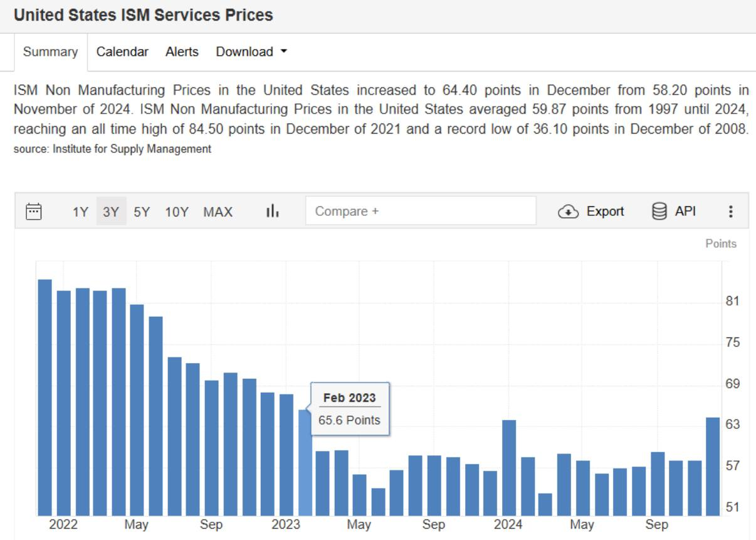Image resolution: width=756 pixels, height=540 pixels.
Task: Click the API database icon
Action: tap(659, 211)
